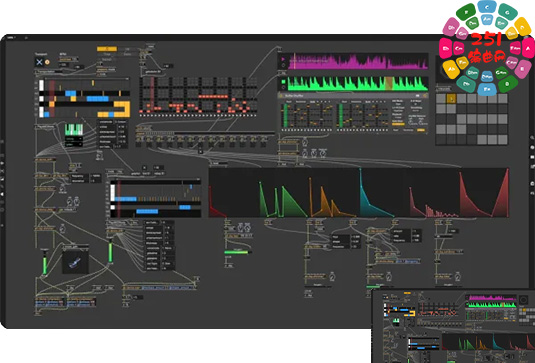Image resolution: width=535 pixels, height=363 pixels.
Task: Click the 3D instrument preview thumbnail
Action: click(x=75, y=261)
